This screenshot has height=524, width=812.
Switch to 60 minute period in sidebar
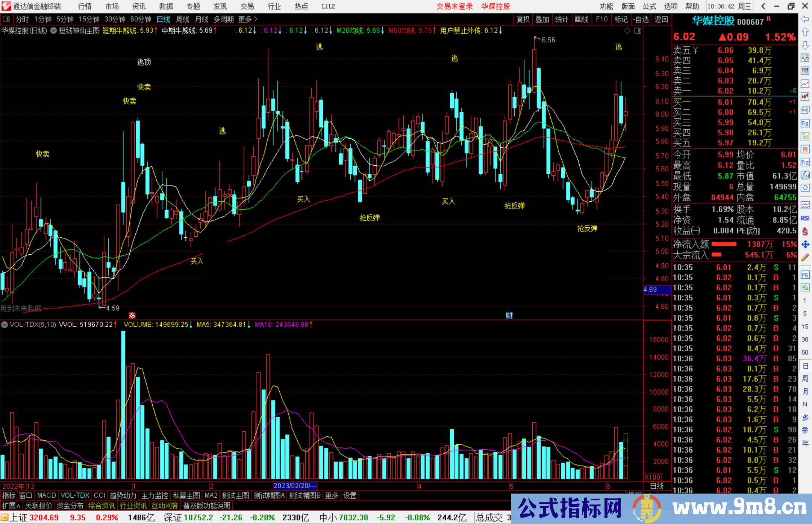(805, 352)
